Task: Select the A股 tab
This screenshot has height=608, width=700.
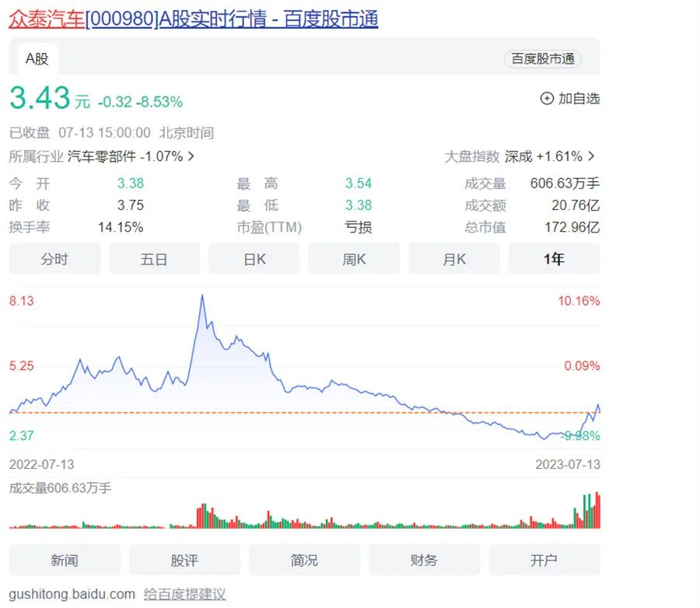Action: [37, 58]
